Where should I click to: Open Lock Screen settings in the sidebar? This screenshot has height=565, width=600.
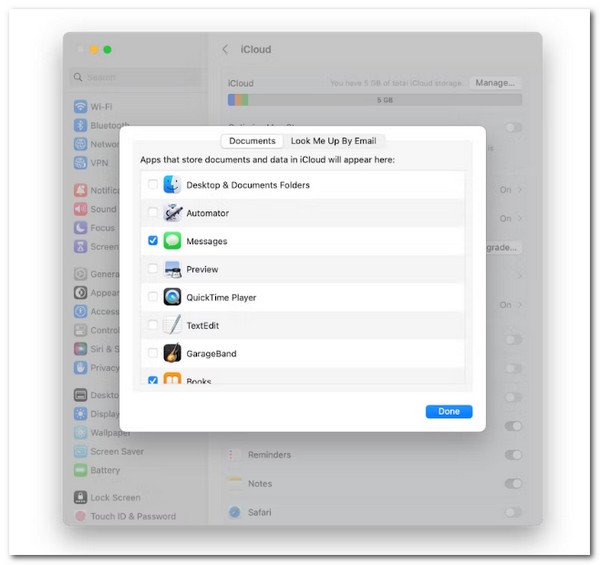pyautogui.click(x=107, y=497)
